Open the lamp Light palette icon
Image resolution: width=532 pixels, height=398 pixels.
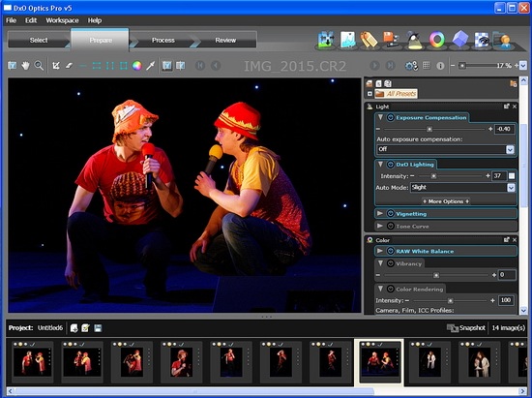click(415, 41)
